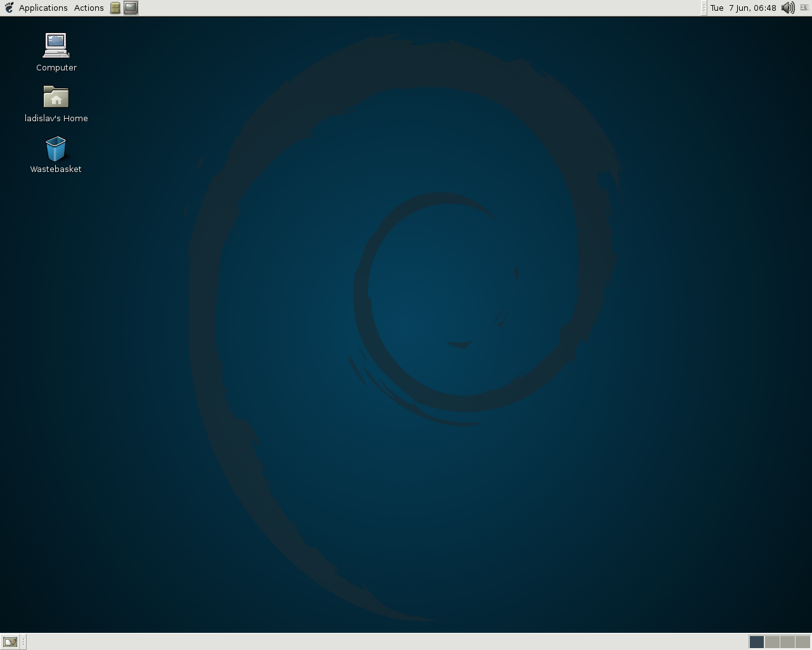The height and width of the screenshot is (650, 812).
Task: Switch to the third workspace
Action: (787, 642)
